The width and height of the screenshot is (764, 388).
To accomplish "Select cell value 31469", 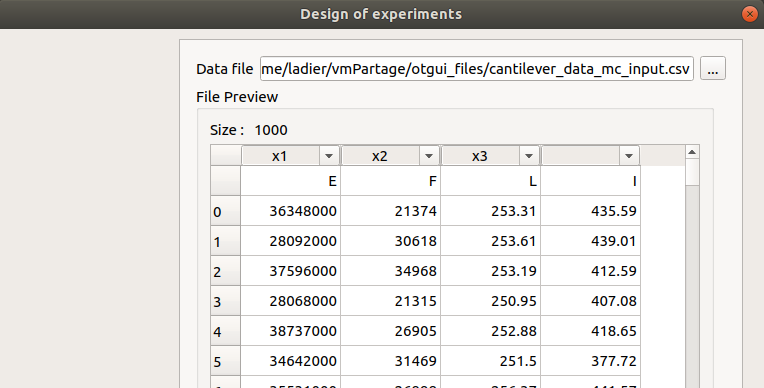I will click(x=391, y=361).
